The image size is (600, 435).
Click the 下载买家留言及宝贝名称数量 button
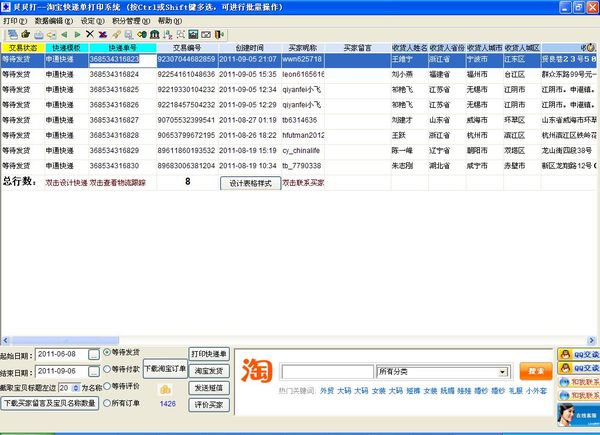50,403
